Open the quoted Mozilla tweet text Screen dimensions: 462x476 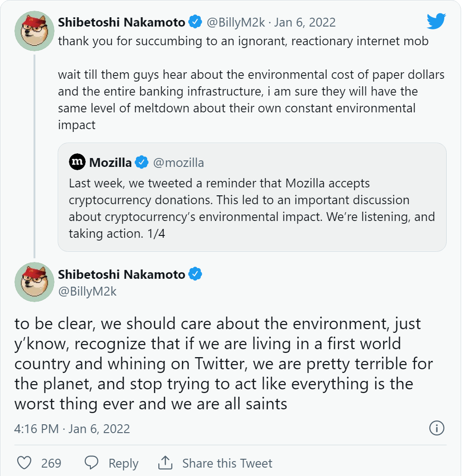point(251,208)
